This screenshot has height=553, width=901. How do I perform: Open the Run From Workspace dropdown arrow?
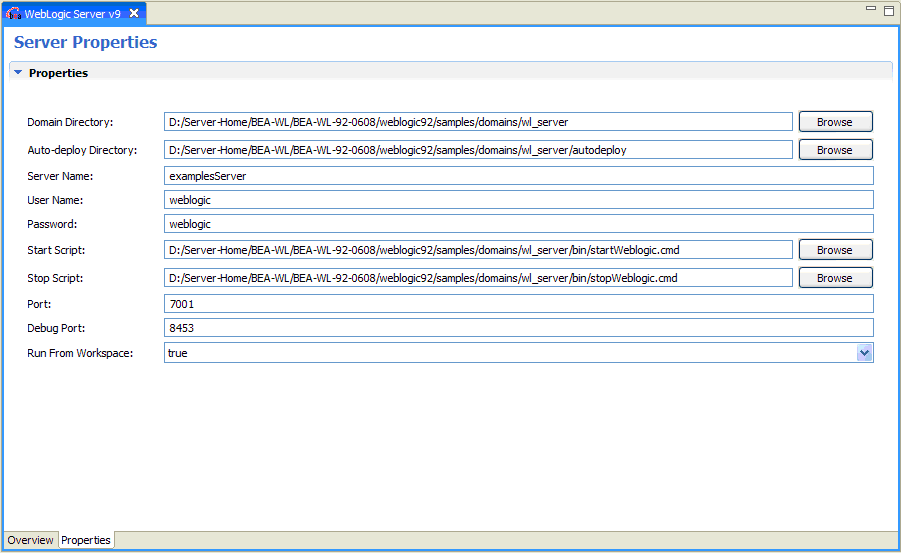(x=864, y=353)
